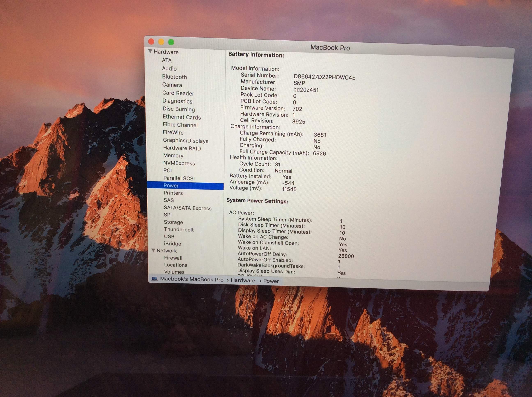
Task: Select Fibre Channel entry
Action: coord(180,125)
